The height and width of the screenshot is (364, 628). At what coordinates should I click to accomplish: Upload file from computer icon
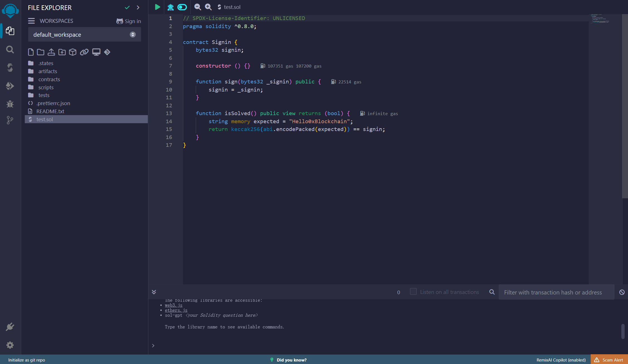[x=51, y=52]
